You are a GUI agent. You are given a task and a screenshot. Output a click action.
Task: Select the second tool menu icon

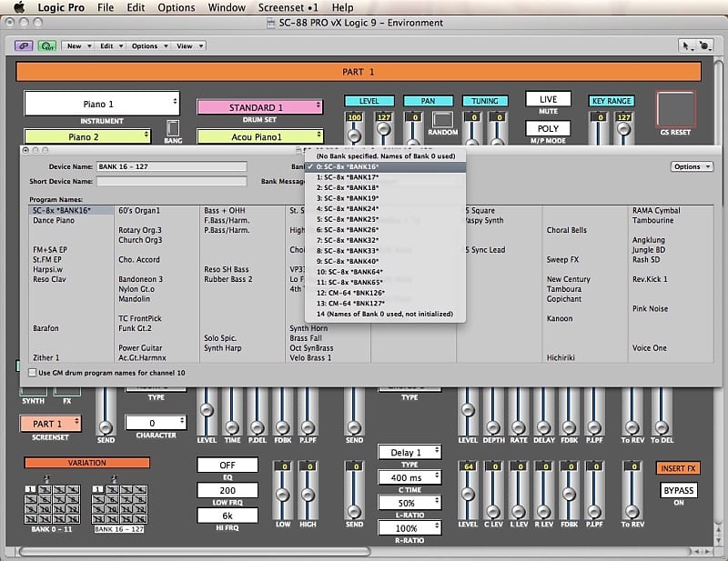[x=704, y=45]
